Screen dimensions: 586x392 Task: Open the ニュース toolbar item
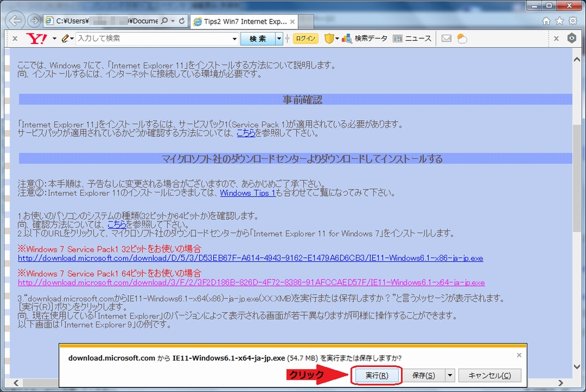[412, 38]
